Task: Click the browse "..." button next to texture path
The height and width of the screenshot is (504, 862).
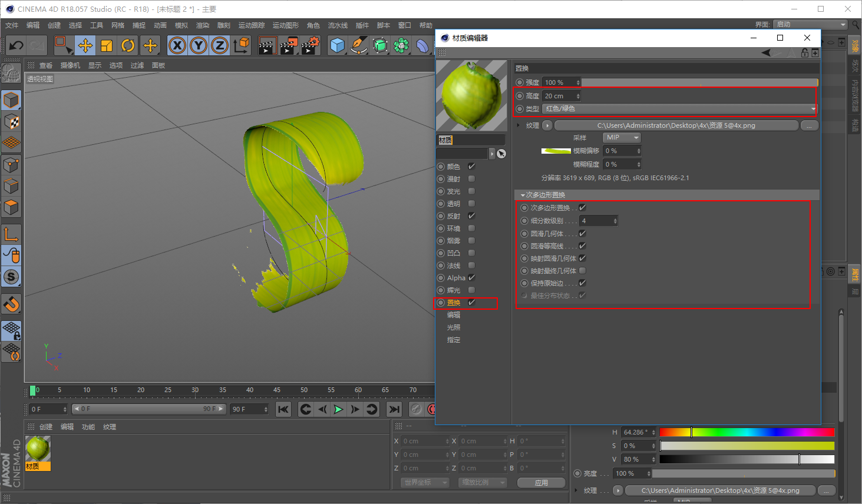Action: point(810,125)
